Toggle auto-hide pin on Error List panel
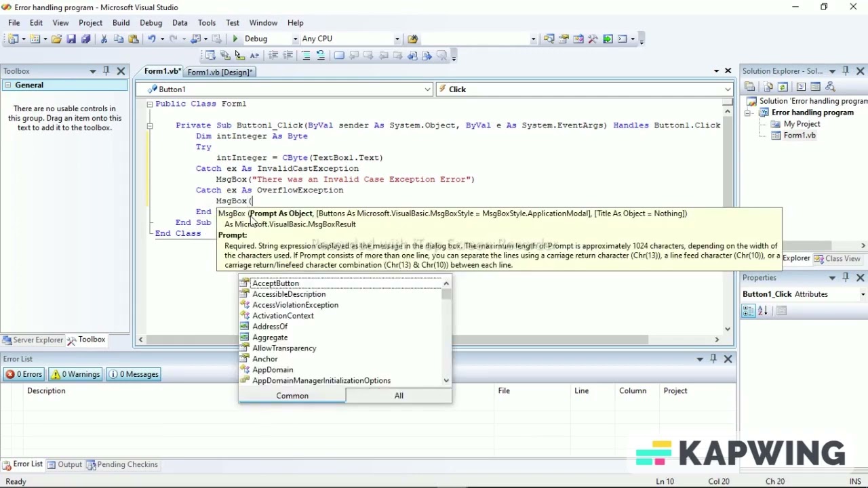 click(713, 359)
